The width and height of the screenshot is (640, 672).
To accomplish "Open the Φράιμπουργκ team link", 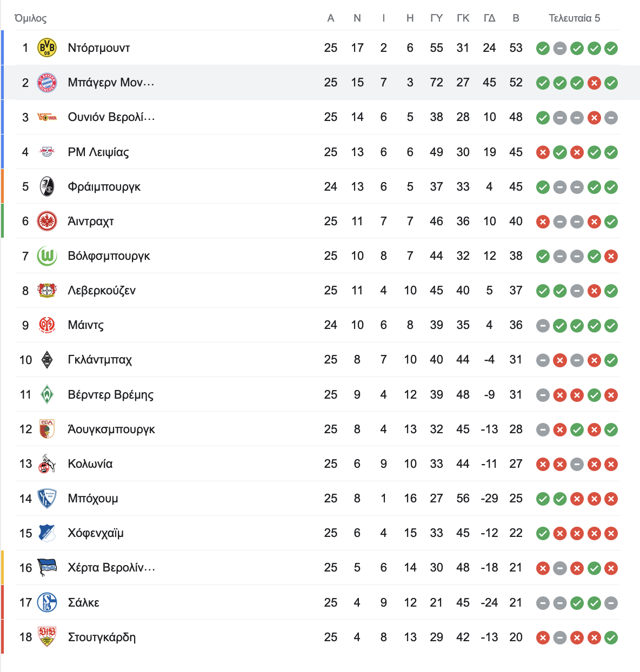I will tap(104, 186).
